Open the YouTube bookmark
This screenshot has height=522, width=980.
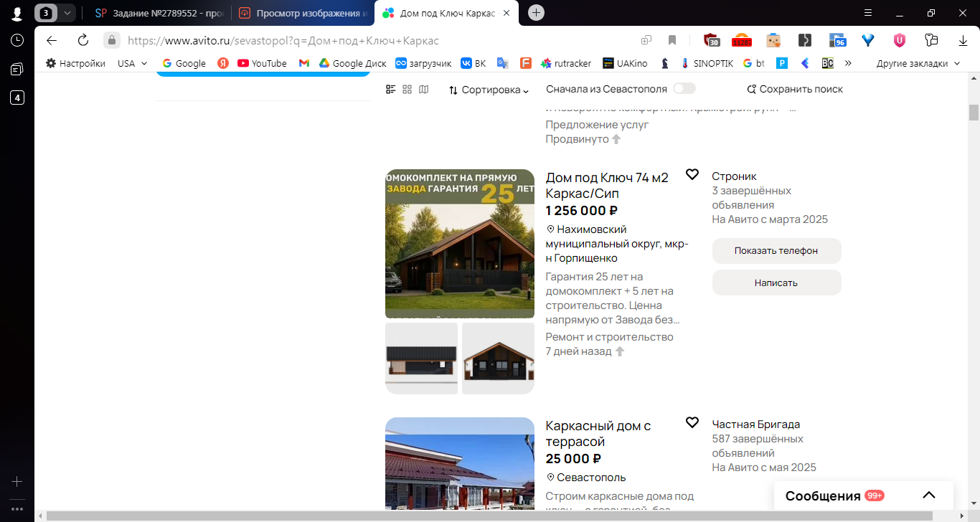point(262,63)
